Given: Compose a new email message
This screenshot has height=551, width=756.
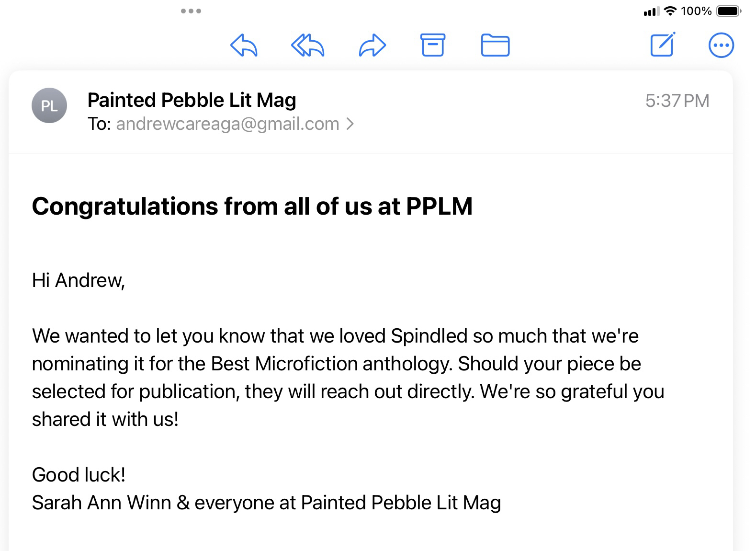Looking at the screenshot, I should coord(663,45).
